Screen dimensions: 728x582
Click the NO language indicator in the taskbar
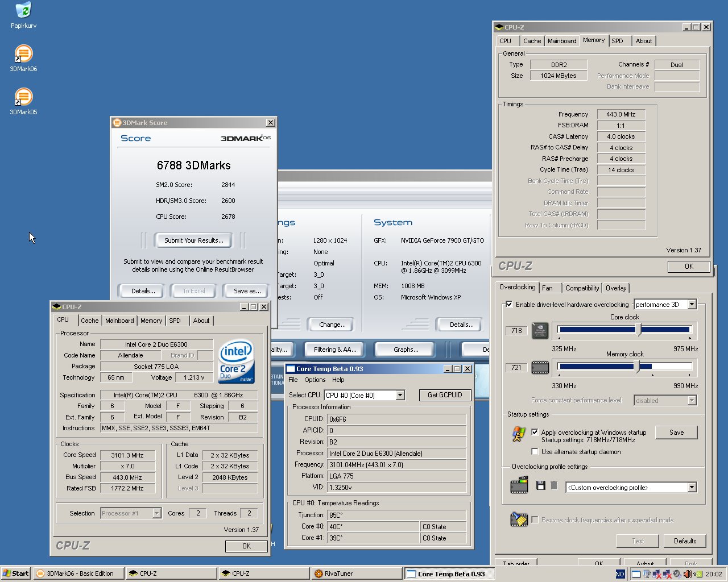[620, 574]
